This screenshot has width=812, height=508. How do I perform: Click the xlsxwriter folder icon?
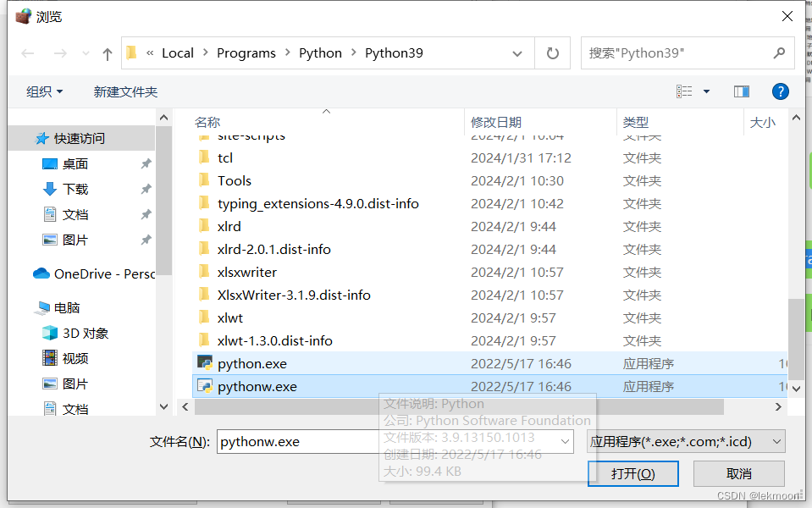[205, 272]
